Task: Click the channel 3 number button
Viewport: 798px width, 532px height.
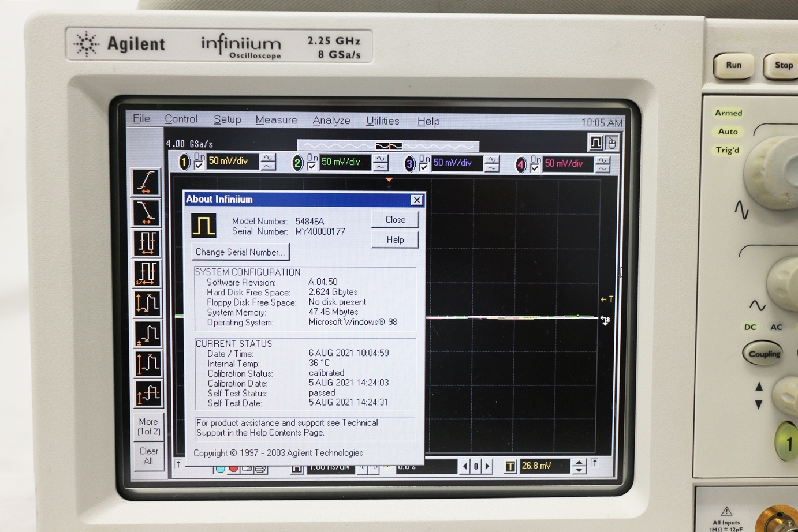Action: [409, 164]
